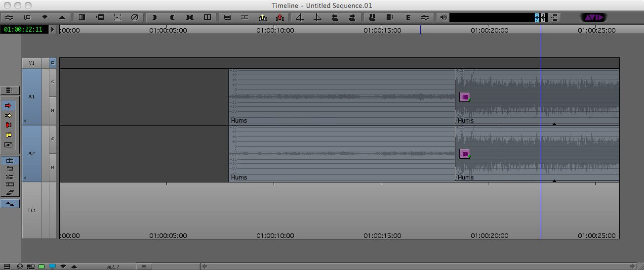This screenshot has width=644, height=270.
Task: Click the Top (trim head) icon
Action: (x=300, y=17)
